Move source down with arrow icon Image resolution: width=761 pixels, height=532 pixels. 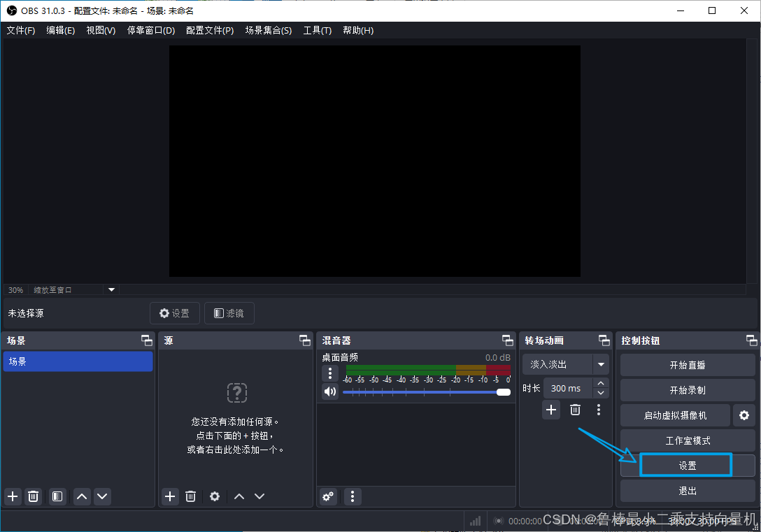point(259,496)
